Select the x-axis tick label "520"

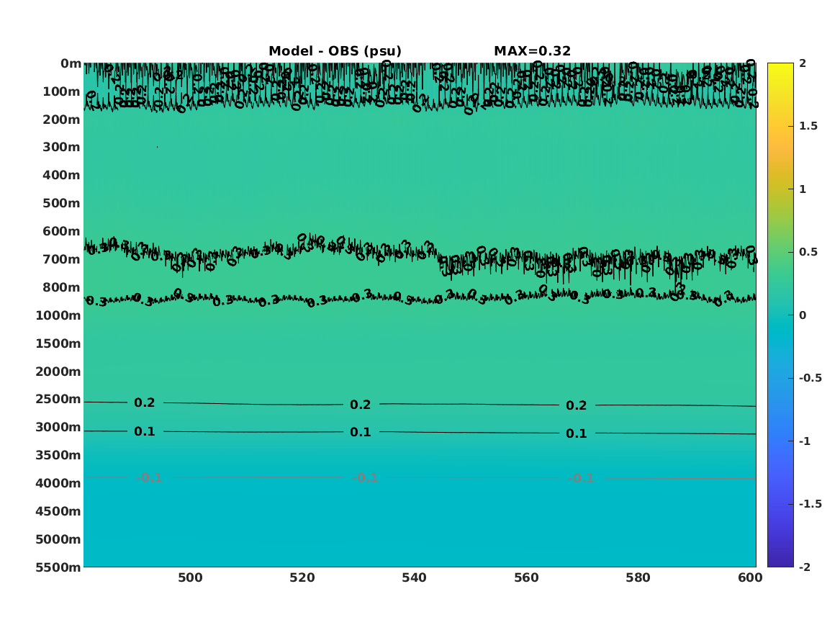click(302, 577)
